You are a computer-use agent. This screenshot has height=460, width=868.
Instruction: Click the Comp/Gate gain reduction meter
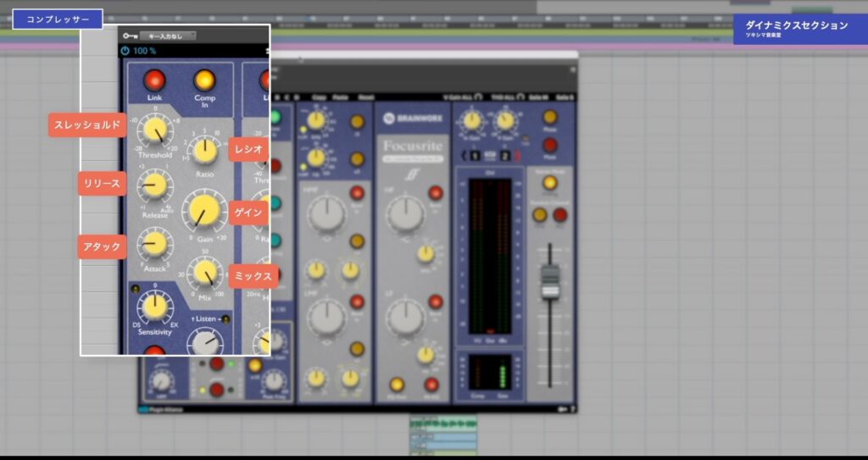click(490, 372)
